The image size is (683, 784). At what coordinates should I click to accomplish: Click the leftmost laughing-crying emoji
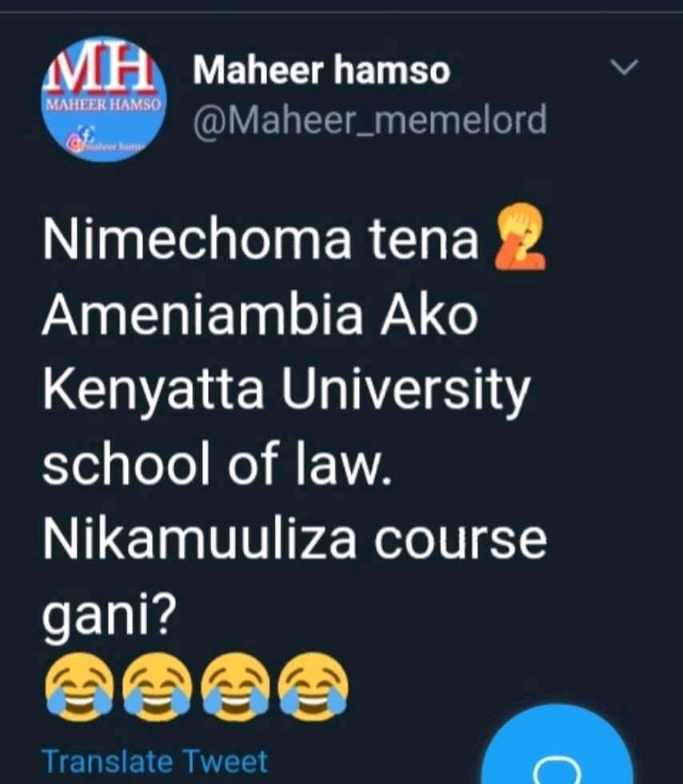click(x=78, y=686)
